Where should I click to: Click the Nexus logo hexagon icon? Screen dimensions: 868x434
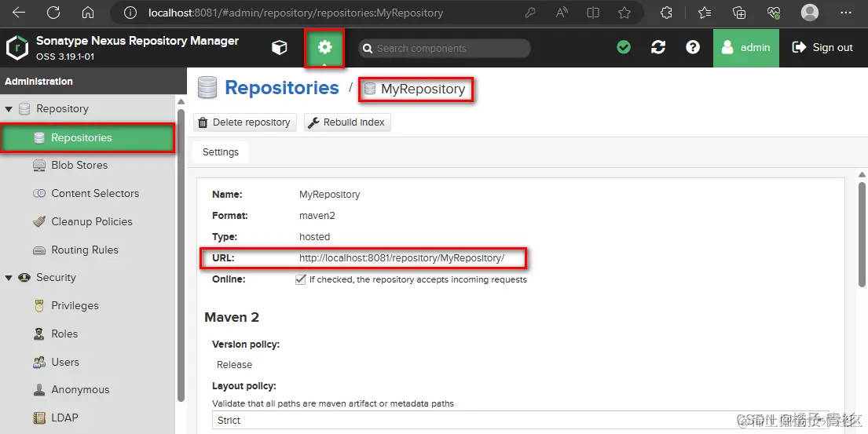pos(17,48)
